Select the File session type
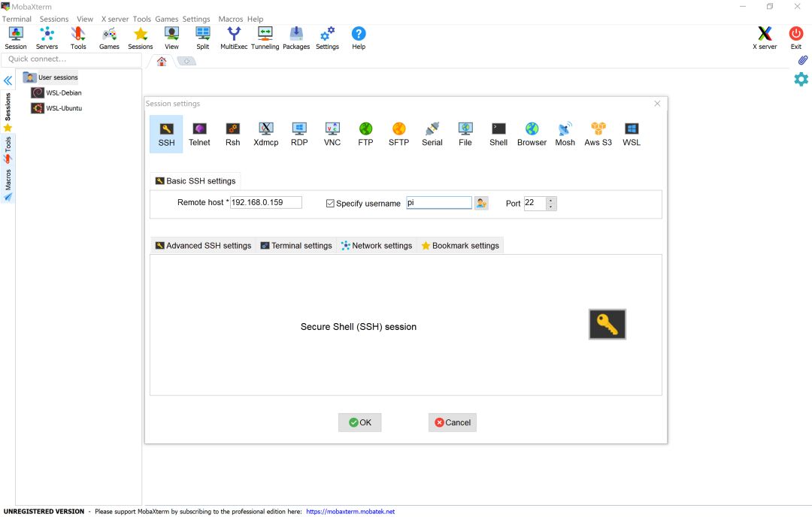This screenshot has width=812, height=517. (465, 134)
